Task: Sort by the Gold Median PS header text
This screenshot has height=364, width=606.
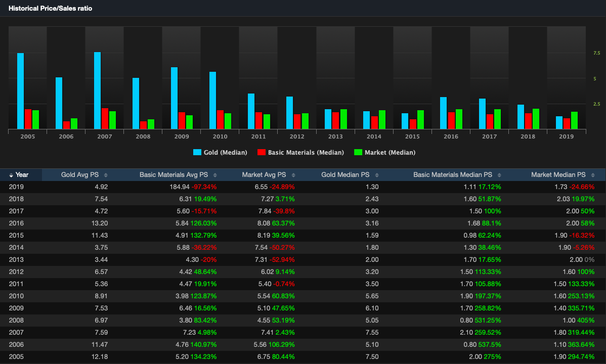Action: 345,174
